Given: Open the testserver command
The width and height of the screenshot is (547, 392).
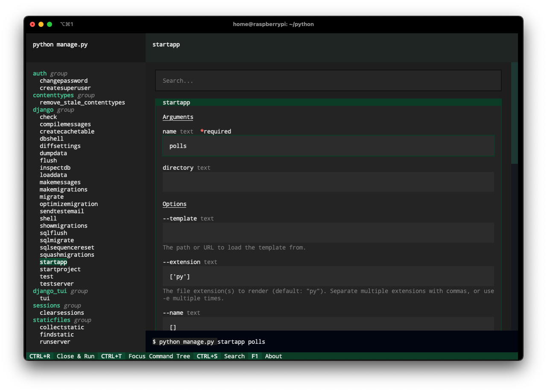Looking at the screenshot, I should [57, 284].
